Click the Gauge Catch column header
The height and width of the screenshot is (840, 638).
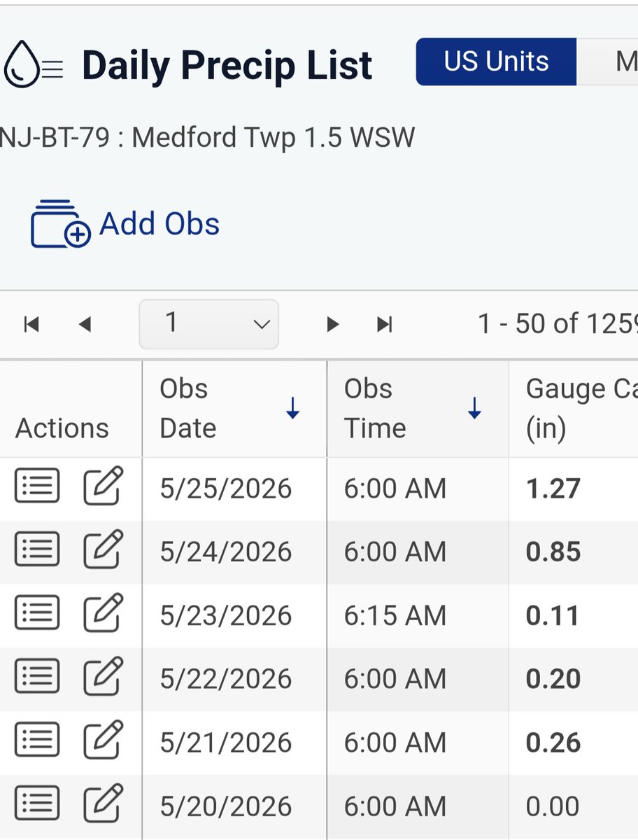pos(574,409)
